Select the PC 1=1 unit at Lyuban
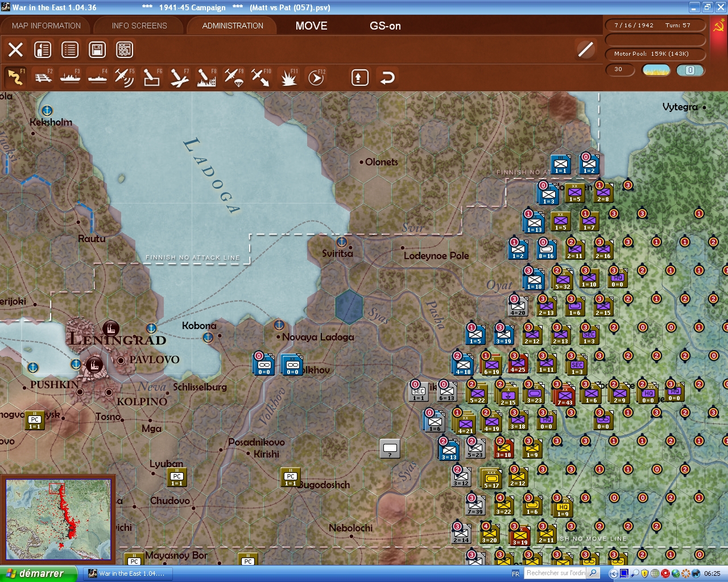 [177, 477]
